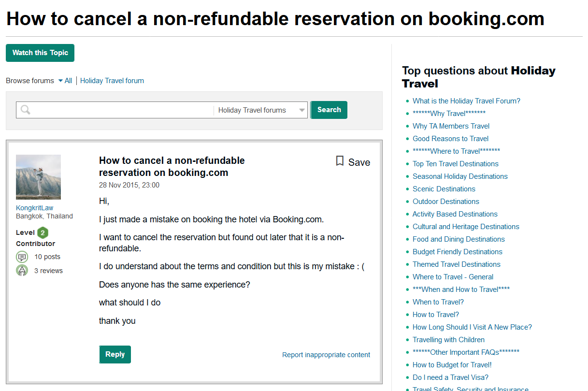Screen dimensions: 588x391
Task: Open Good Reasons to Travel
Action: click(450, 139)
